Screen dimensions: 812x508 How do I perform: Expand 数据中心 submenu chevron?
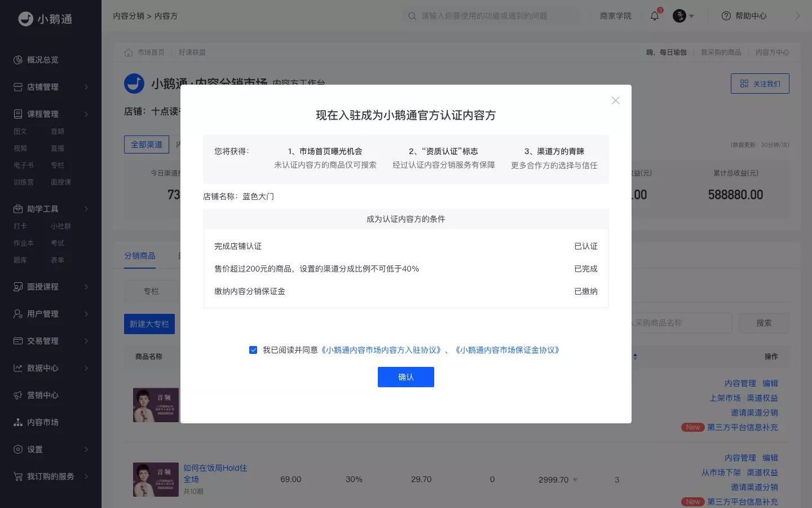pos(86,368)
